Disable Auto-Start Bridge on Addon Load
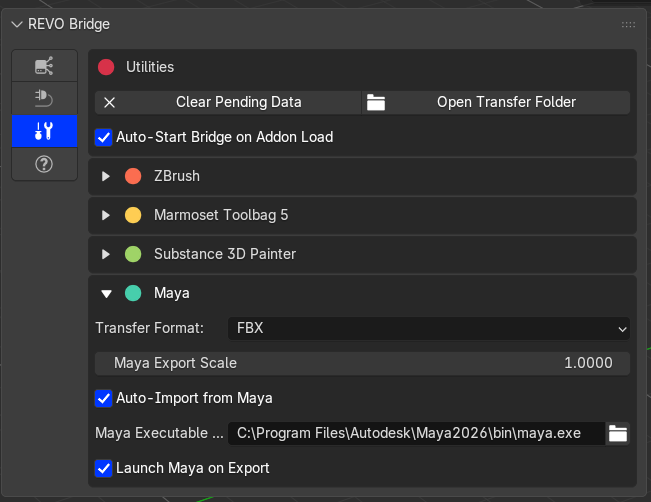Screen dimensions: 651x502 point(103,137)
